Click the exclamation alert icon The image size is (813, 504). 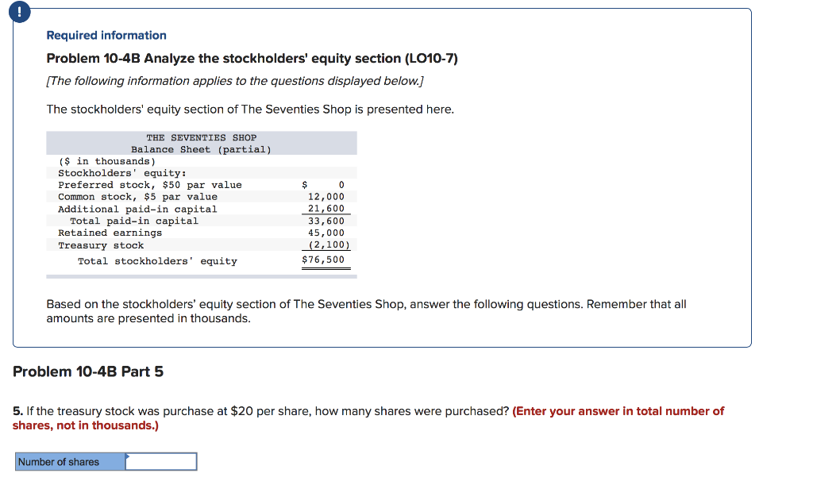pyautogui.click(x=20, y=12)
